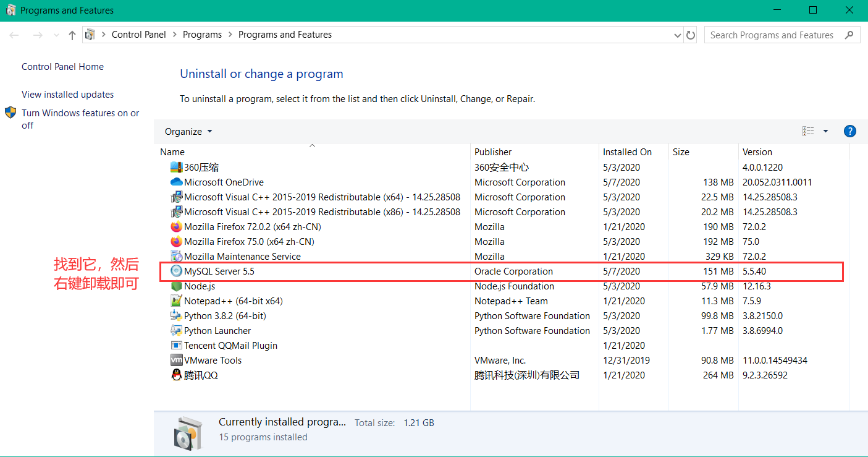Image resolution: width=868 pixels, height=457 pixels.
Task: Select the Mozilla Firefox 75.0 icon
Action: [176, 242]
